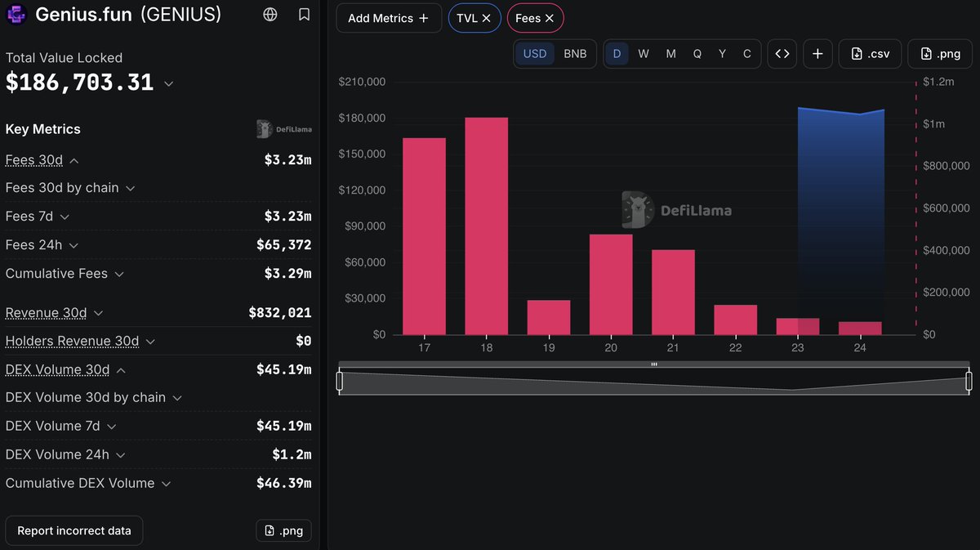Click the $3.29m cumulative fees value
This screenshot has height=550, width=980.
287,274
